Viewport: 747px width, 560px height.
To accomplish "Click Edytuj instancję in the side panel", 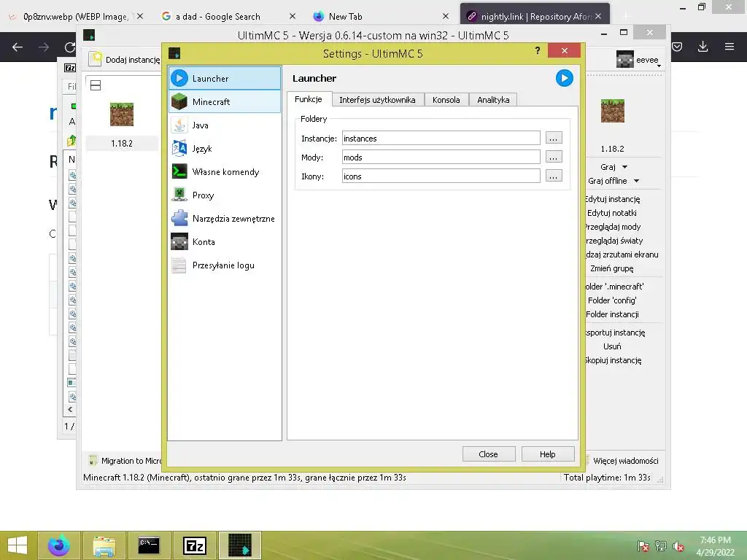I will (x=613, y=199).
